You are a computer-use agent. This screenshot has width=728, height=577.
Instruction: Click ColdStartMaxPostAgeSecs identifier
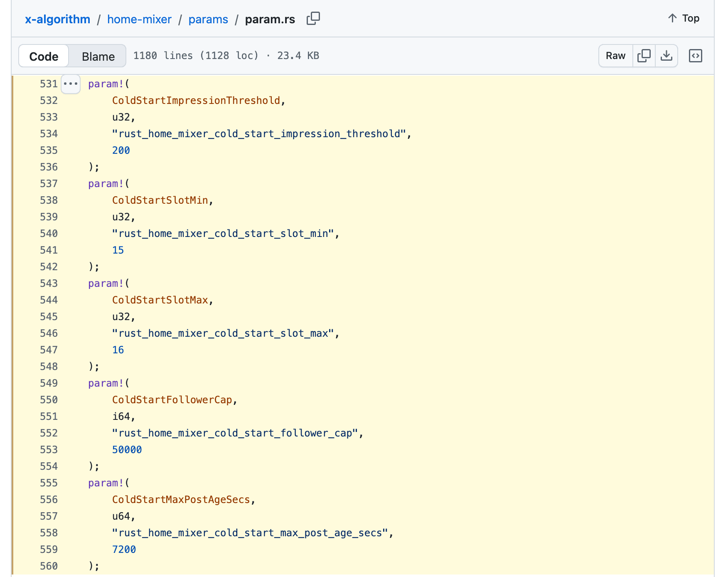(181, 500)
